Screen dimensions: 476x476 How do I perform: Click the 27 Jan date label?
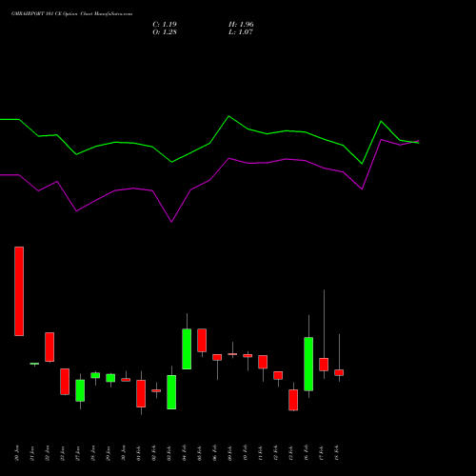[78, 453]
